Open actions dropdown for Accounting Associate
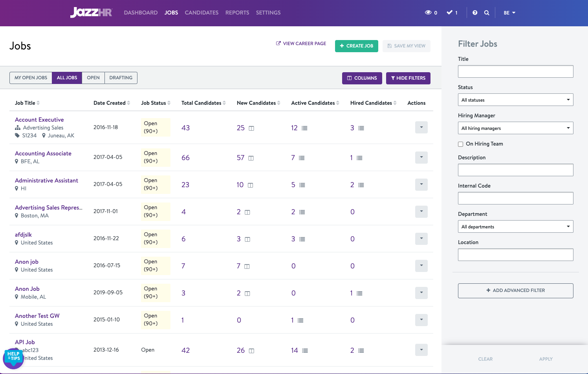Image resolution: width=588 pixels, height=374 pixels. tap(421, 157)
